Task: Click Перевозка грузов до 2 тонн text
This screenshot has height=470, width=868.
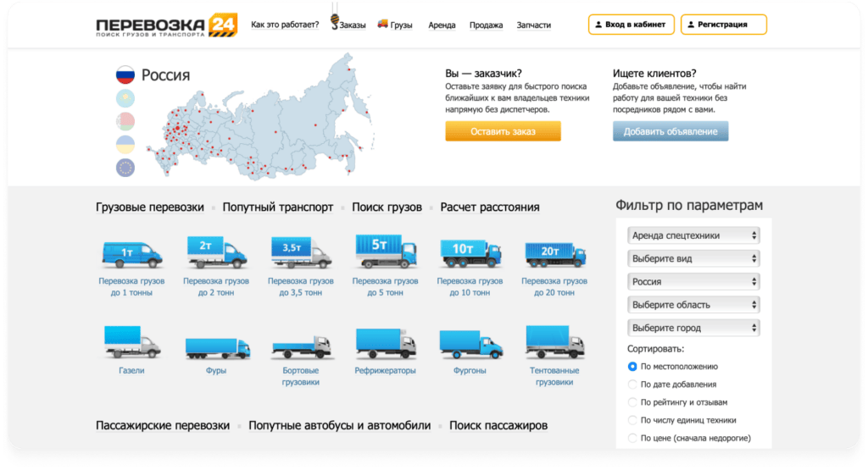Action: pyautogui.click(x=216, y=287)
